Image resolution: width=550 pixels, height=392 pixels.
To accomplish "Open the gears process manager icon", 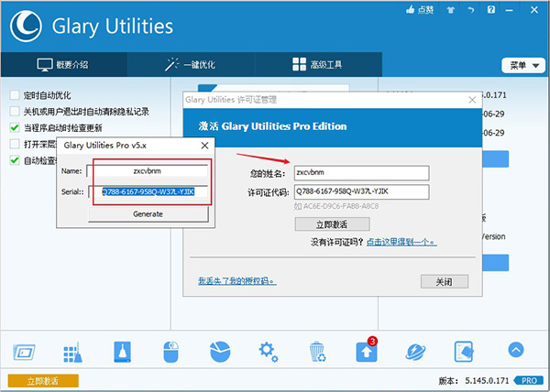I will (269, 352).
